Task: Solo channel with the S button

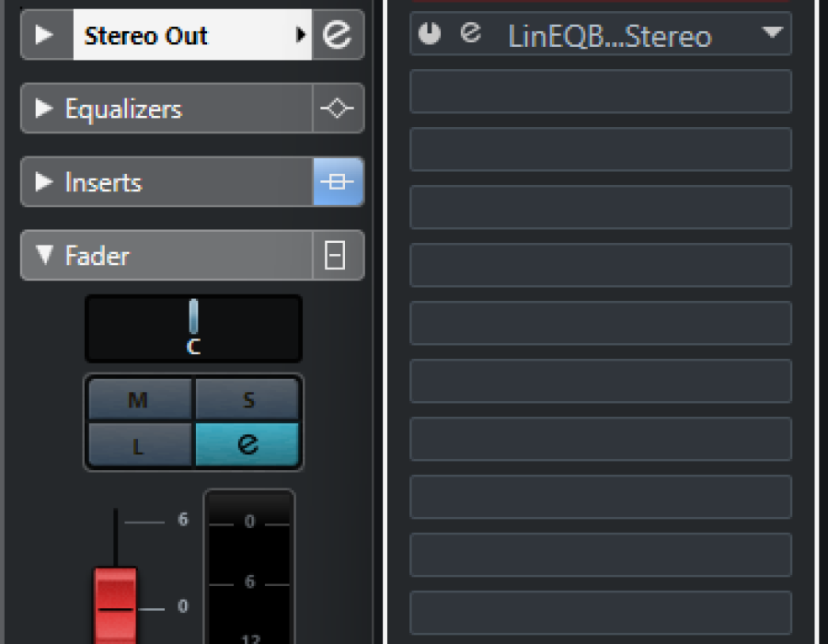Action: 247,399
